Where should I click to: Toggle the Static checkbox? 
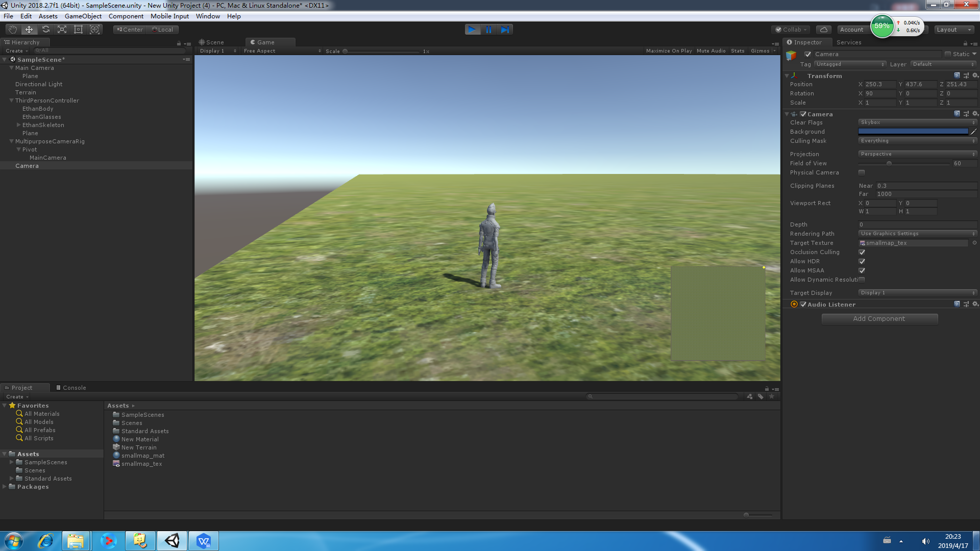pos(948,54)
